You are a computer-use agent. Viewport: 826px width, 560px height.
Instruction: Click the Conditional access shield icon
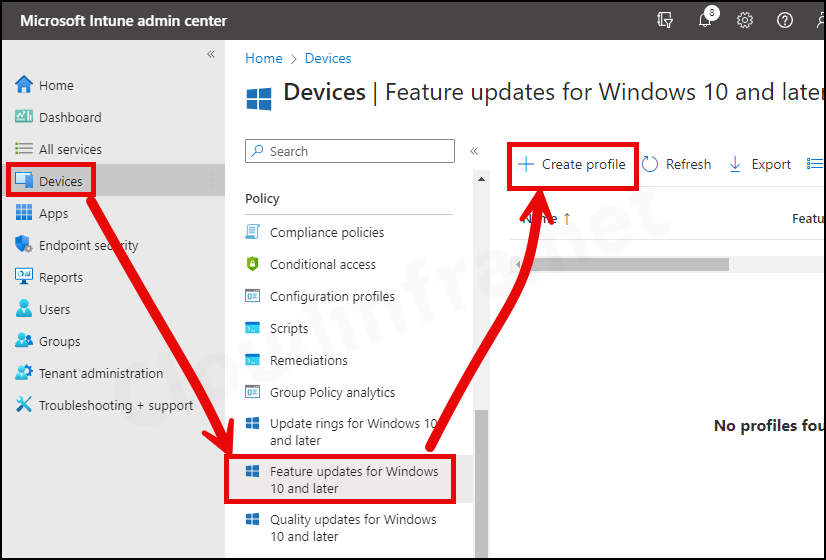tap(252, 263)
